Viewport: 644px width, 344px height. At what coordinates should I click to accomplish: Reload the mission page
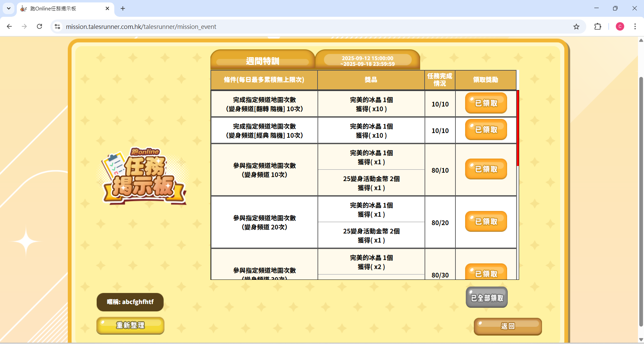tap(39, 27)
